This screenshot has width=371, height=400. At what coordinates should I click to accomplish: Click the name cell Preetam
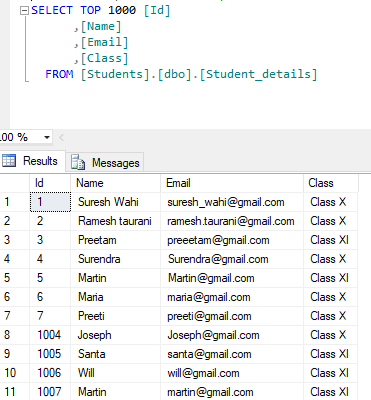pos(115,240)
